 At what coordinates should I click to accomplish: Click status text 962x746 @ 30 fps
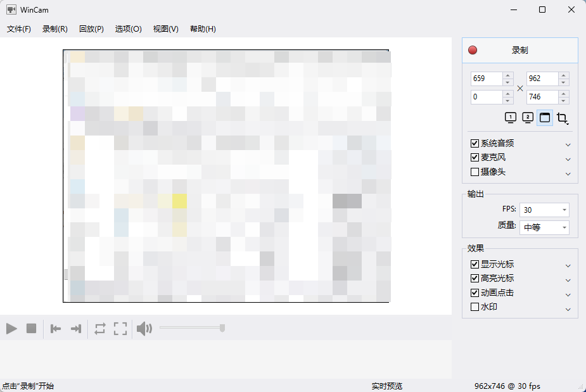pos(507,386)
